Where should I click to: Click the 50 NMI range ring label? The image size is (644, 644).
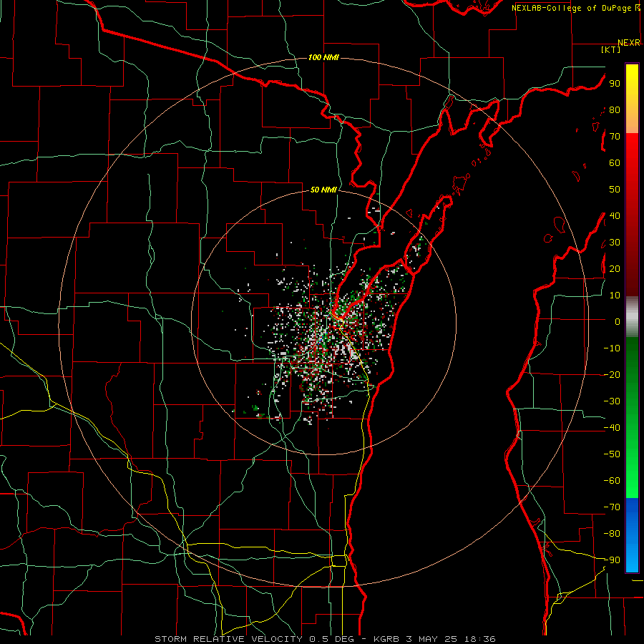click(323, 190)
